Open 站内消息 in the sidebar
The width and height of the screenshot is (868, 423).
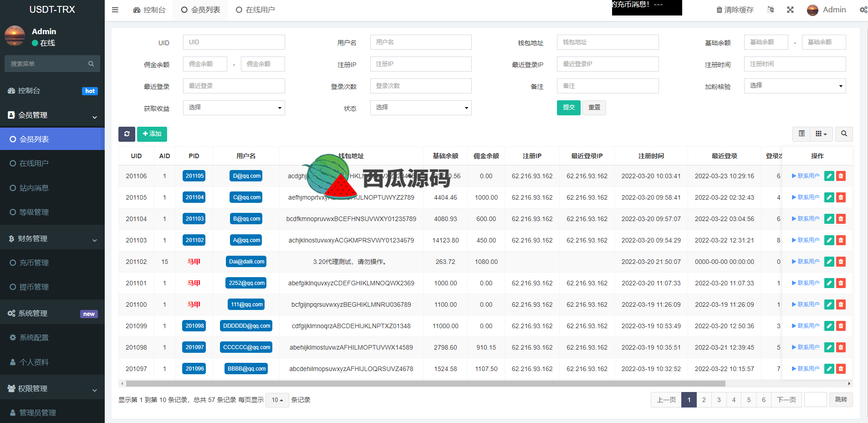(x=52, y=188)
